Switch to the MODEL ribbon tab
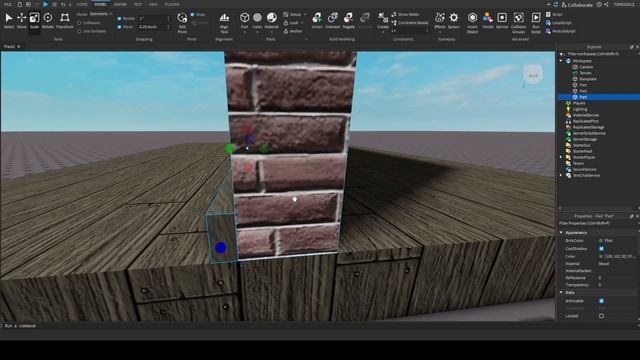Image resolution: width=640 pixels, height=360 pixels. pyautogui.click(x=100, y=4)
